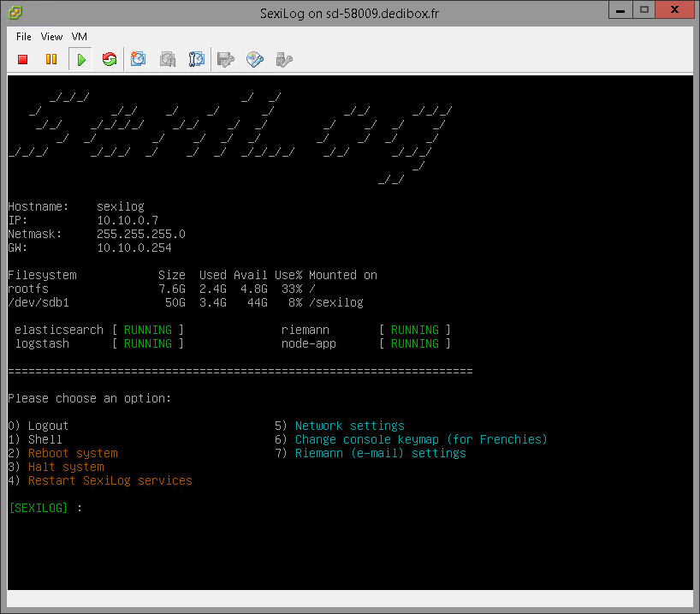The width and height of the screenshot is (700, 614).
Task: Click the rootfs filesystem row
Action: click(162, 289)
